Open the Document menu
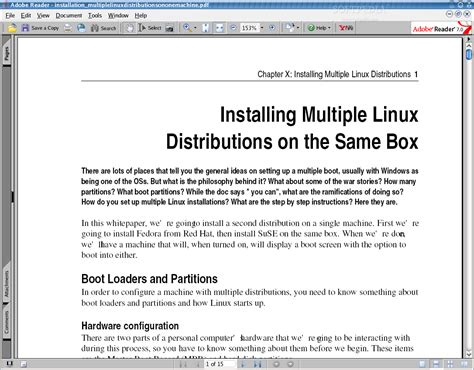Viewport: 474px width, 370px height. coord(69,15)
